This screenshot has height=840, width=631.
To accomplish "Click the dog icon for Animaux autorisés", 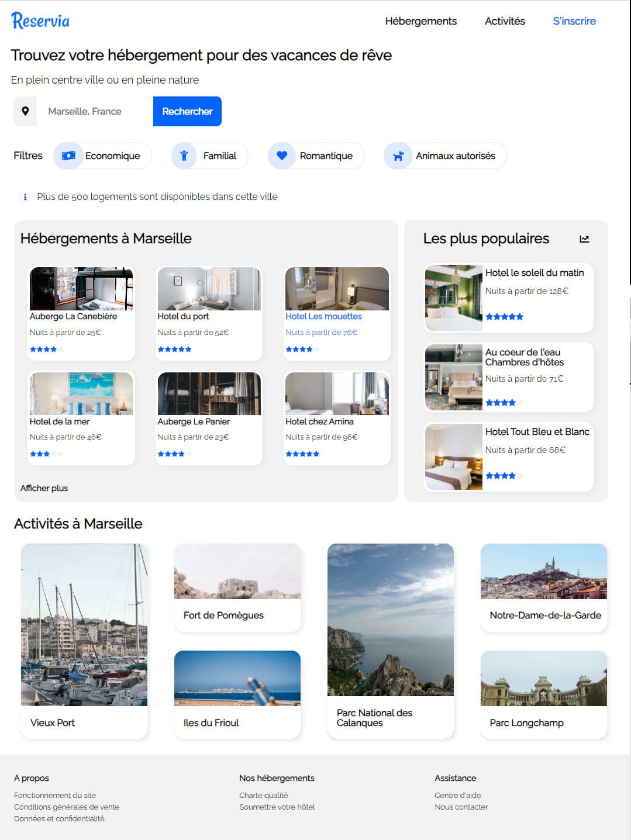I will coord(398,156).
